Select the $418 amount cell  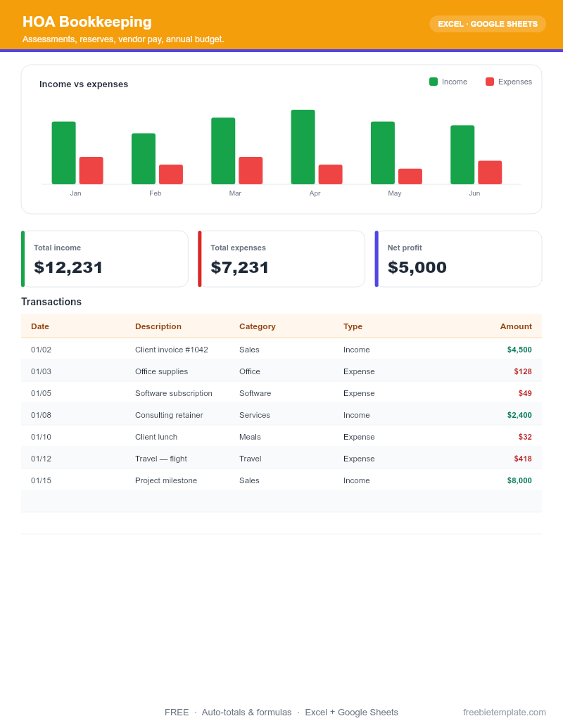pyautogui.click(x=523, y=459)
